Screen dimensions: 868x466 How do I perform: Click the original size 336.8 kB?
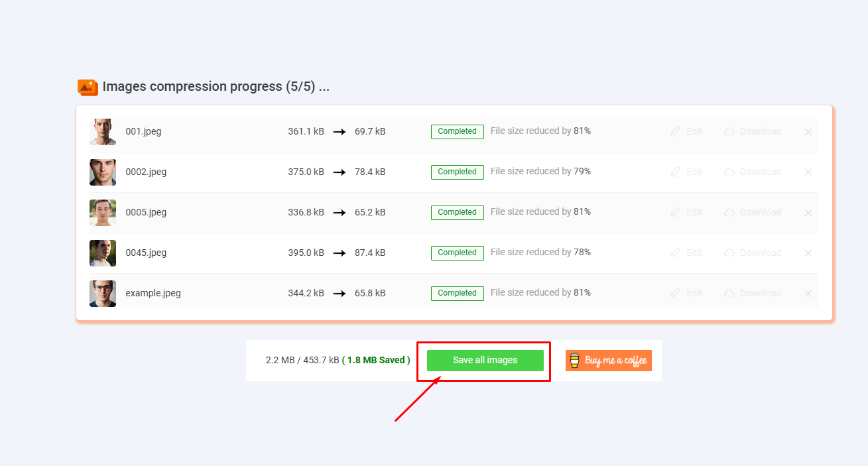pos(306,213)
